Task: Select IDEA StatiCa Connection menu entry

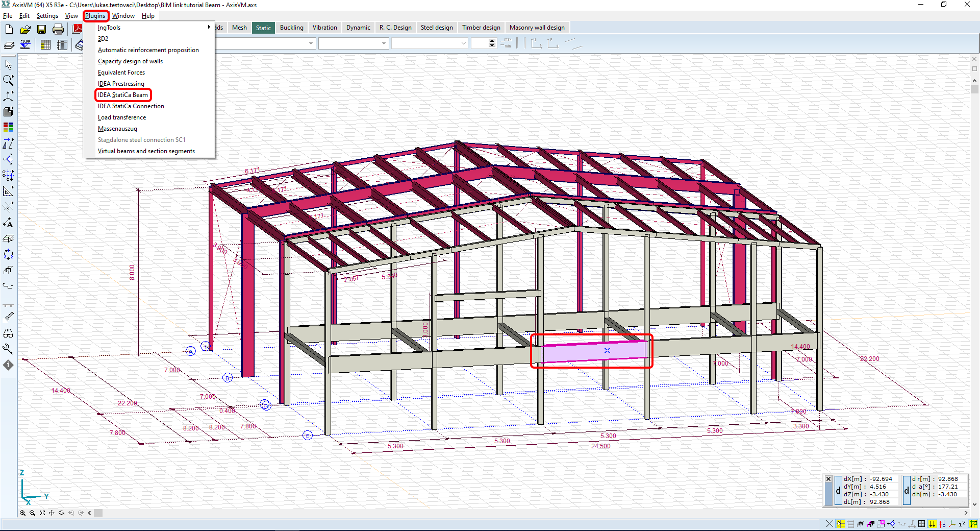Action: 131,106
